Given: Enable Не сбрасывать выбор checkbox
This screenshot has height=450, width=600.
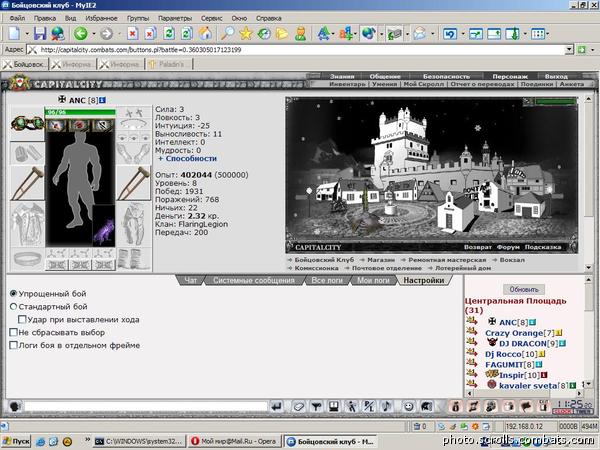Looking at the screenshot, I should point(13,332).
